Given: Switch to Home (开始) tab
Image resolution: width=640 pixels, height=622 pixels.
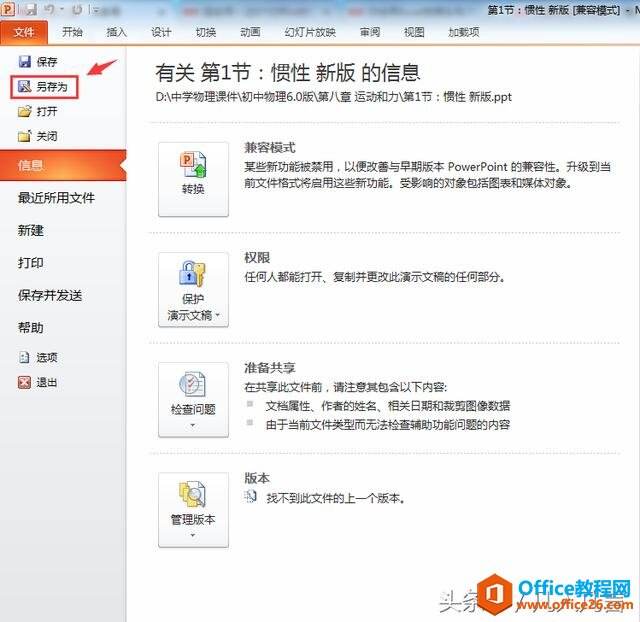Looking at the screenshot, I should [x=72, y=32].
